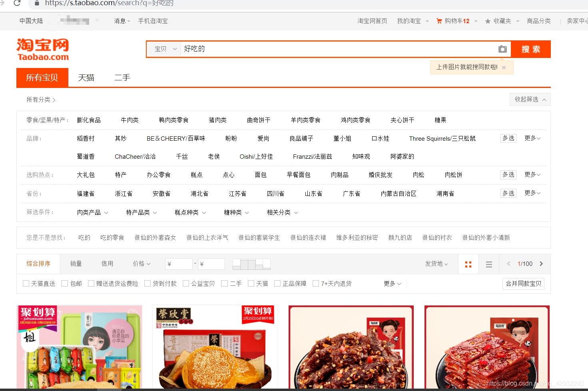588x391 pixels.
Task: Enable the 包邮 filter checkbox
Action: 64,283
